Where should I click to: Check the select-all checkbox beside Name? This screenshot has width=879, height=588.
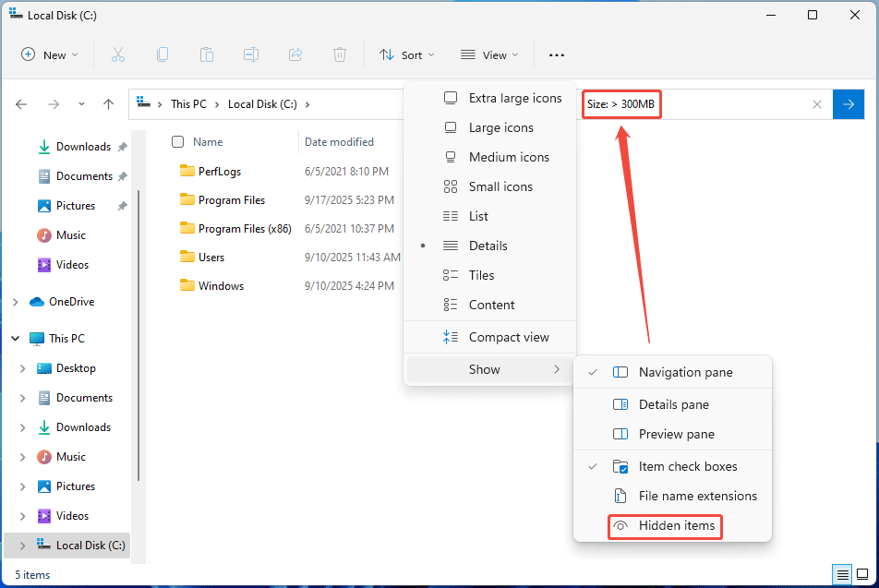click(178, 142)
